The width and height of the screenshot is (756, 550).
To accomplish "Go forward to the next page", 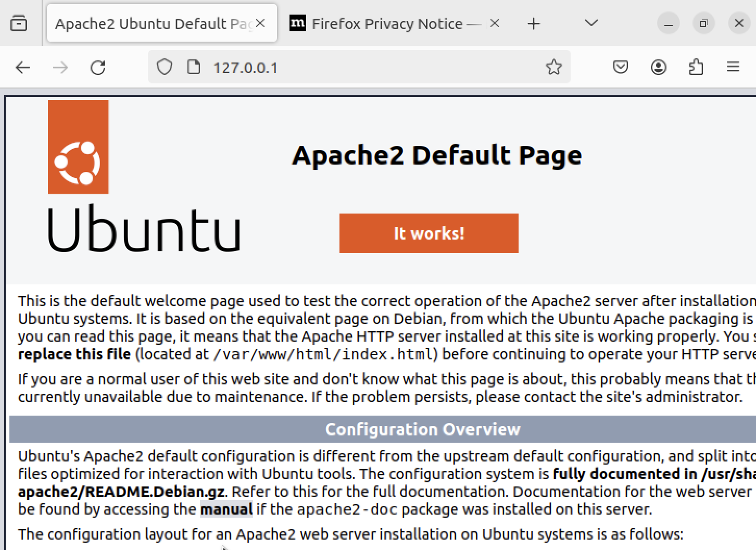I will pyautogui.click(x=60, y=67).
